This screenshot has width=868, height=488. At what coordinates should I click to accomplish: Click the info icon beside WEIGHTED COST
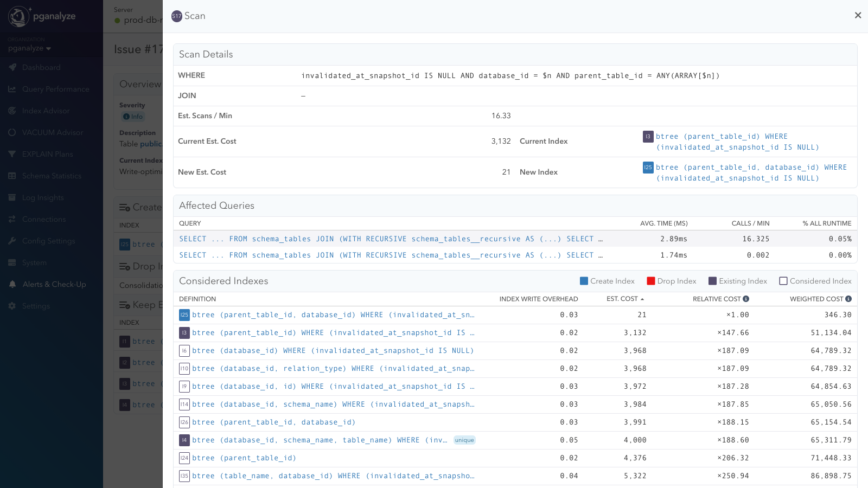click(848, 299)
